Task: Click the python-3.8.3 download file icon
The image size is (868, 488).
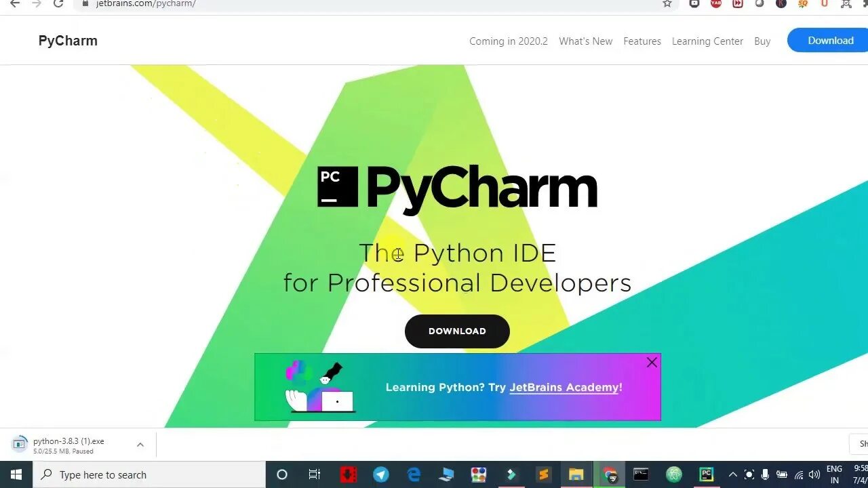Action: 20,445
